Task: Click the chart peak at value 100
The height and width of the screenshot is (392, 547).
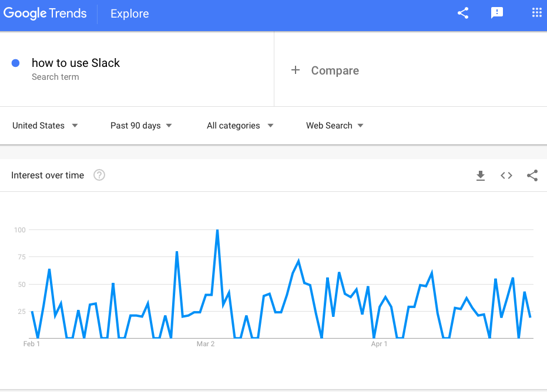Action: [x=217, y=230]
